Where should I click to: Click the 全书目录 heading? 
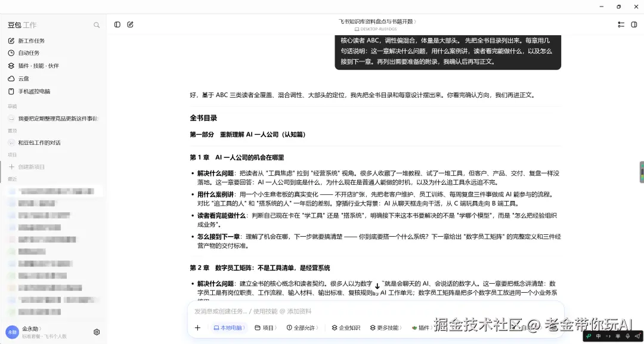coord(203,118)
